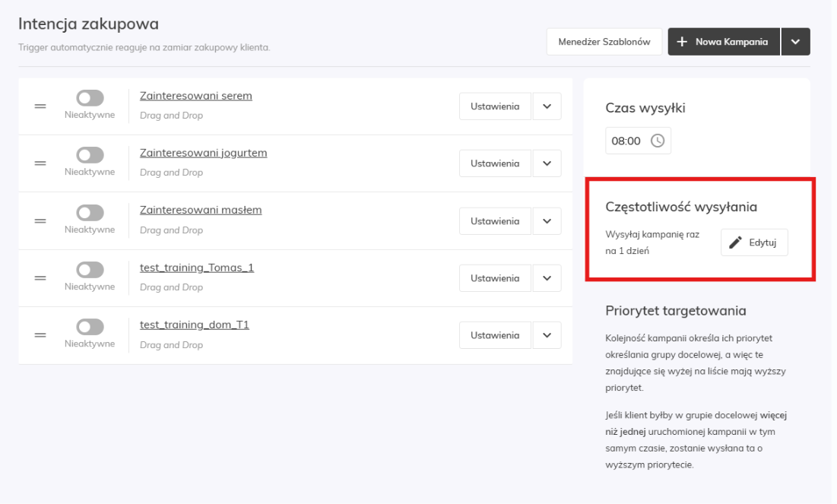Open options chevron for Zainteresowani masłem
Image resolution: width=837 pixels, height=504 pixels.
pyautogui.click(x=547, y=221)
